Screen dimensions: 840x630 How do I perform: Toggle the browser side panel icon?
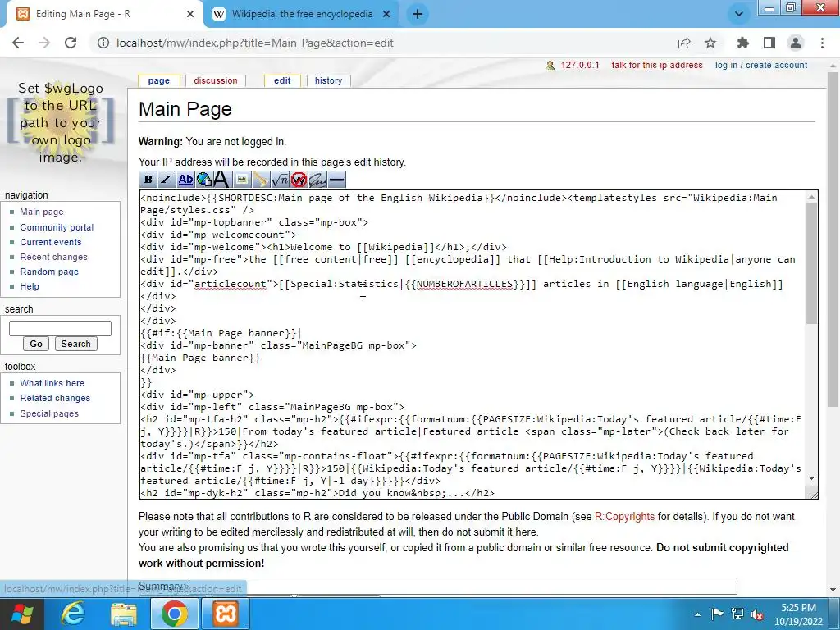pos(769,43)
